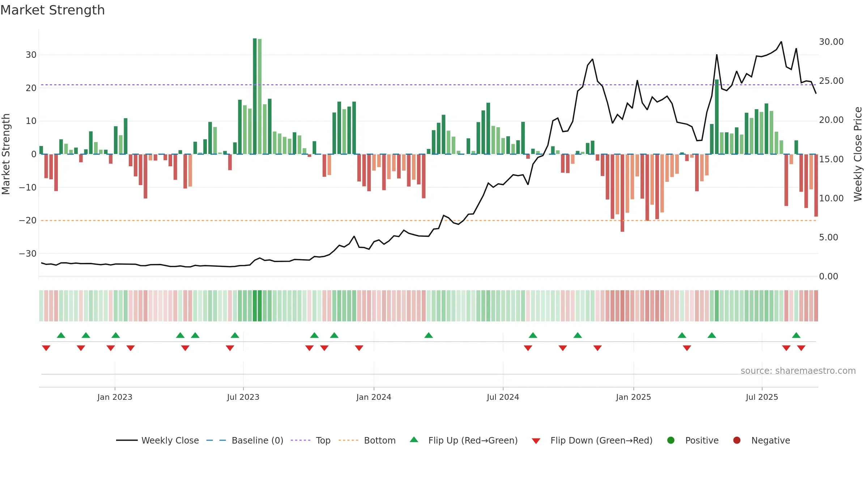Click the blue dashed Baseline sample in legend
The image size is (868, 488).
click(216, 440)
